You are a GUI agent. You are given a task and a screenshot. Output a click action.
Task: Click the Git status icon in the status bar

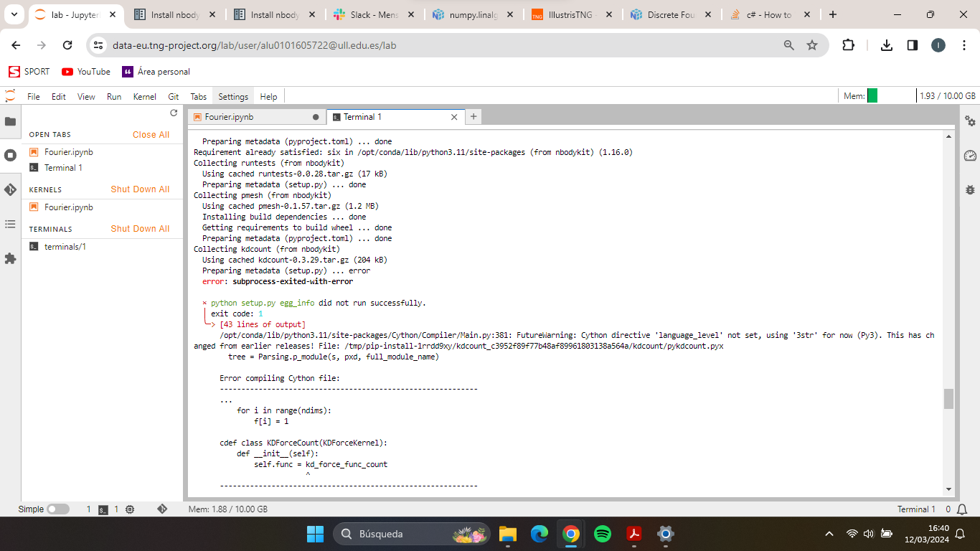pos(162,509)
